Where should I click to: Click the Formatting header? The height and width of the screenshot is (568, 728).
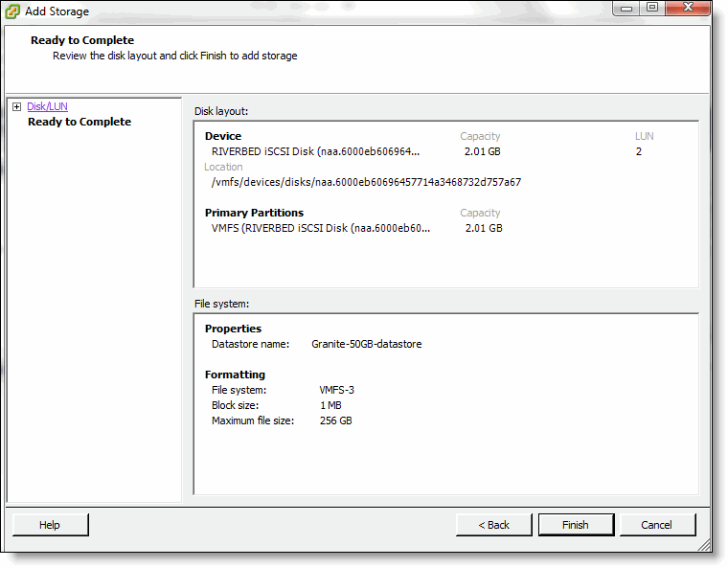click(235, 375)
